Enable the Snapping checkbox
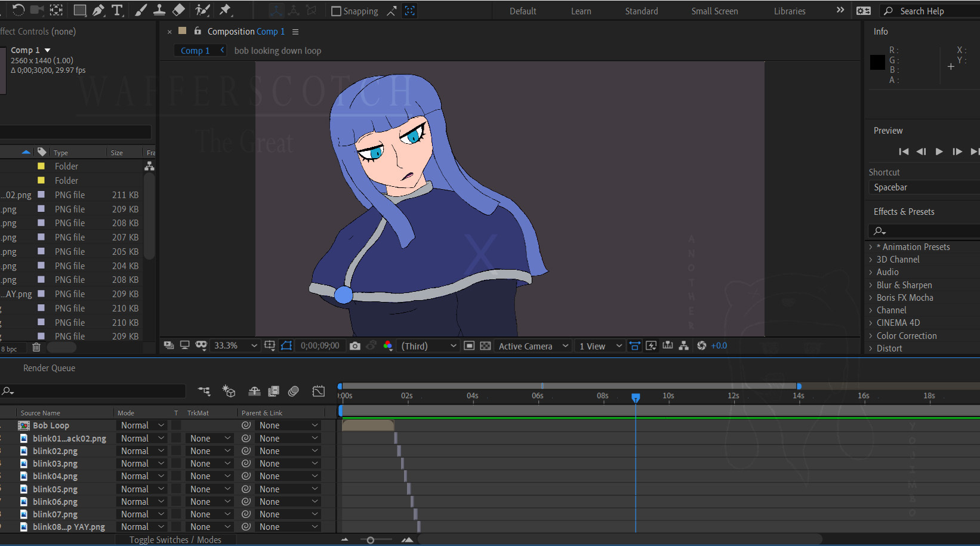Screen dimensions: 980x546 click(x=336, y=11)
